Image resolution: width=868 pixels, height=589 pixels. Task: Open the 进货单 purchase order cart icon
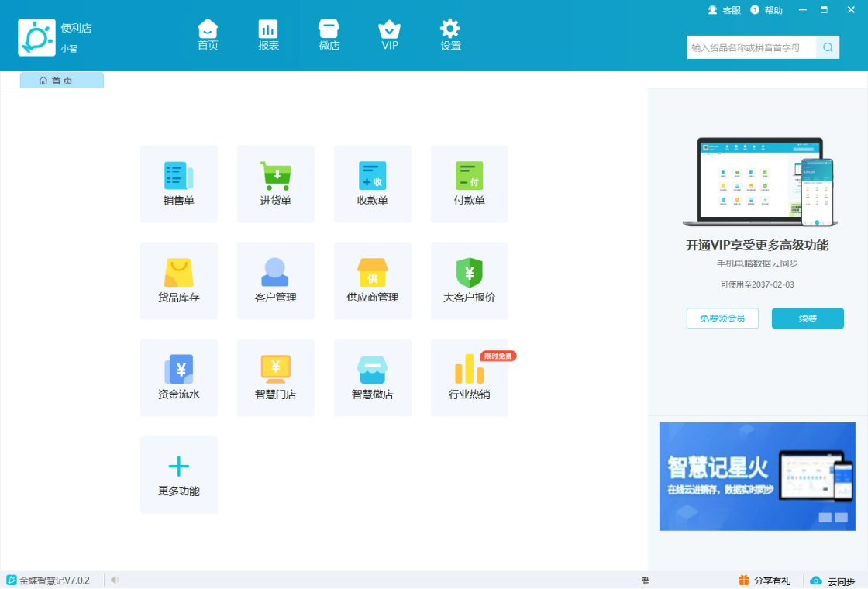(276, 177)
